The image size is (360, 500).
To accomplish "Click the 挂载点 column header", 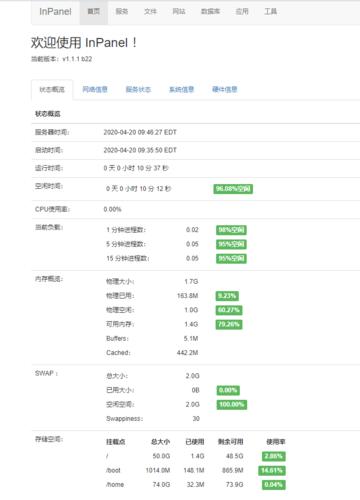I will pos(116,442).
